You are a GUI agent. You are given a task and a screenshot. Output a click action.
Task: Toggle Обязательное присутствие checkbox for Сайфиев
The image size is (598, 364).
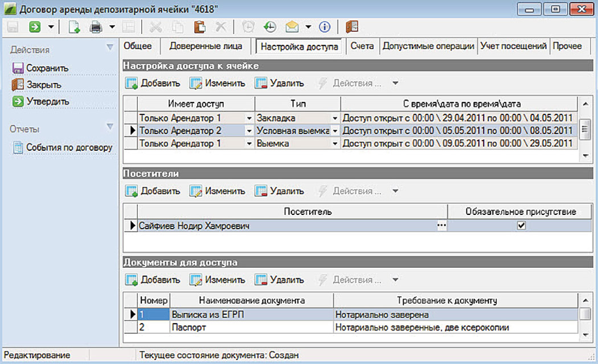coord(520,226)
